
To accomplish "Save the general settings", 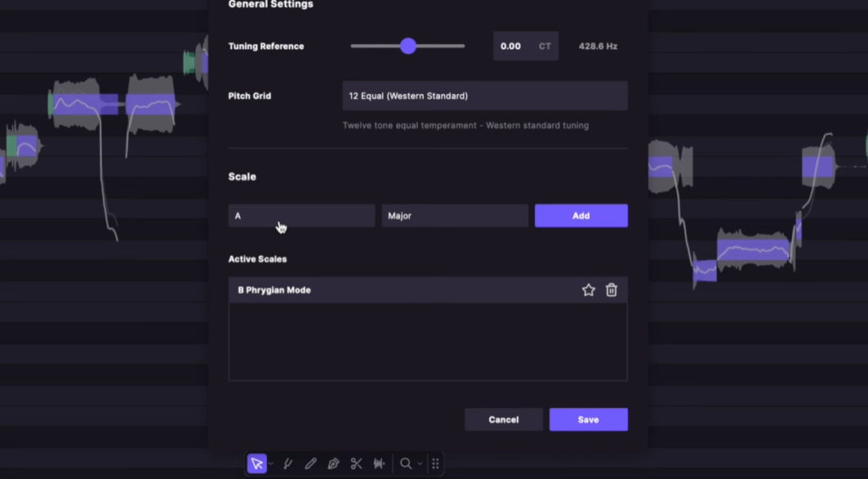I will 588,420.
